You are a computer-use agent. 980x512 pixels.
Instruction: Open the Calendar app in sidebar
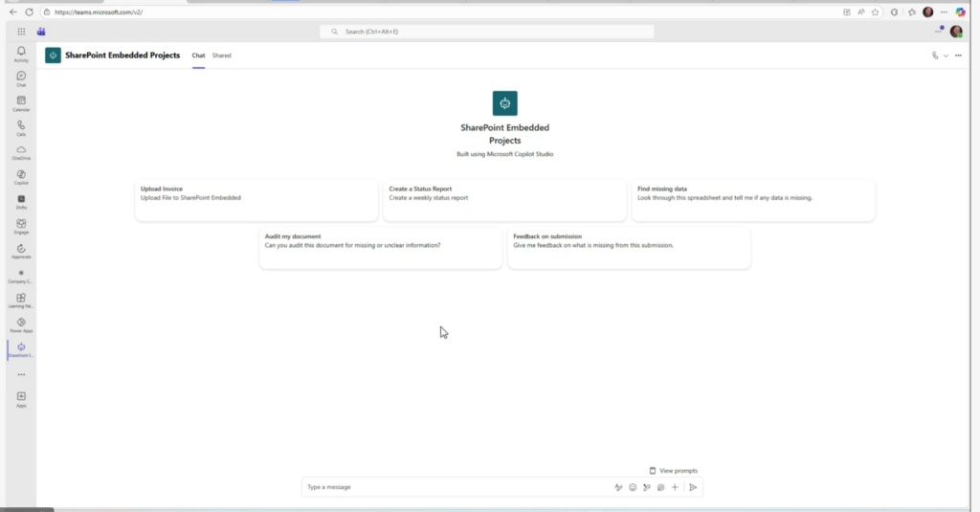tap(21, 103)
